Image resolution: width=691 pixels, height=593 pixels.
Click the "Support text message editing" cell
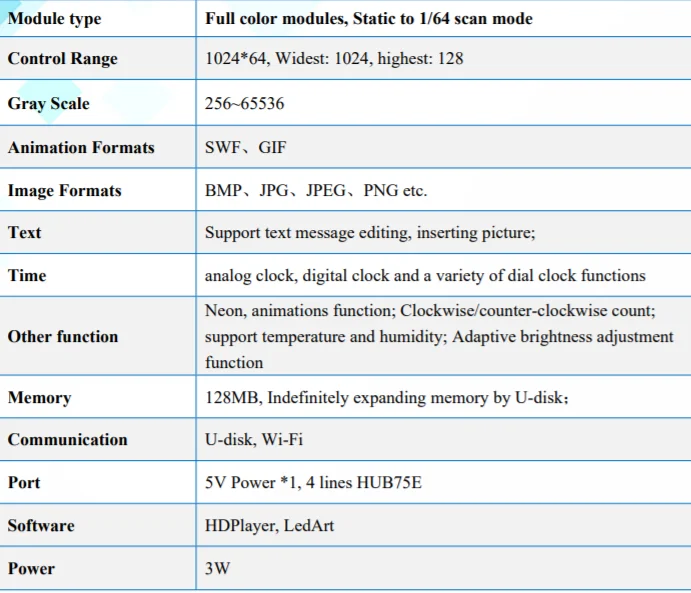click(x=370, y=233)
